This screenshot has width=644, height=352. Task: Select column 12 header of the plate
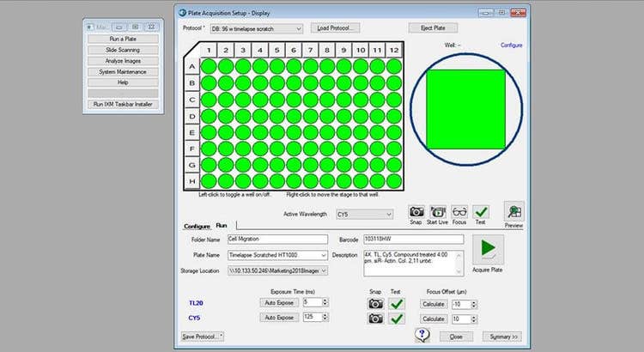394,50
